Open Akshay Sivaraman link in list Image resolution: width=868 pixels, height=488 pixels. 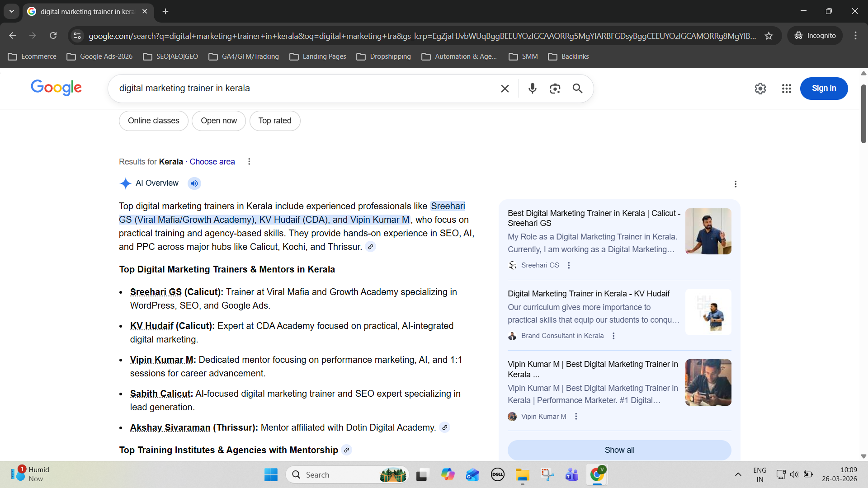pos(170,427)
